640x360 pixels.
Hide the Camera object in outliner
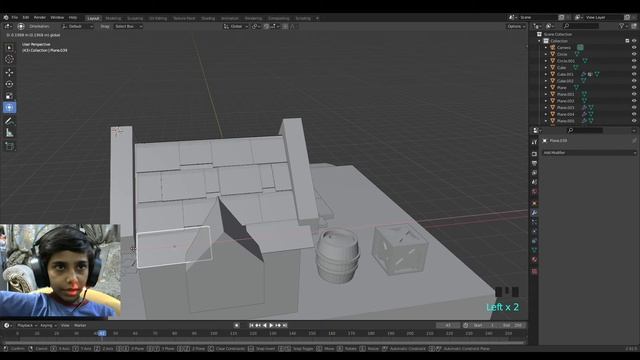[634, 47]
